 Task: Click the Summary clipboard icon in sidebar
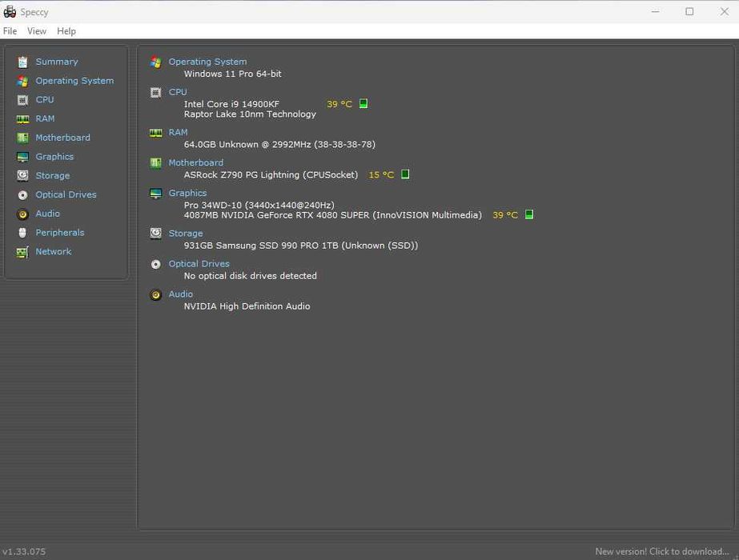[x=22, y=62]
